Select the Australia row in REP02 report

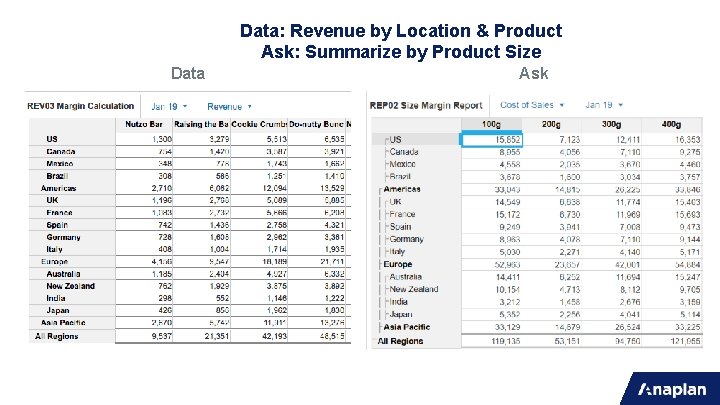tap(405, 277)
